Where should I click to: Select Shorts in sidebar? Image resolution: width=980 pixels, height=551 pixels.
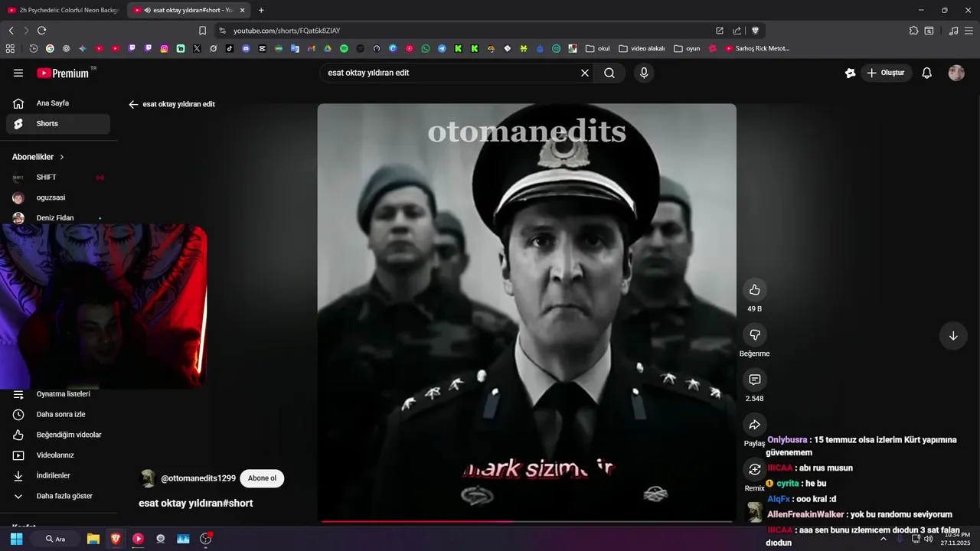tap(58, 123)
